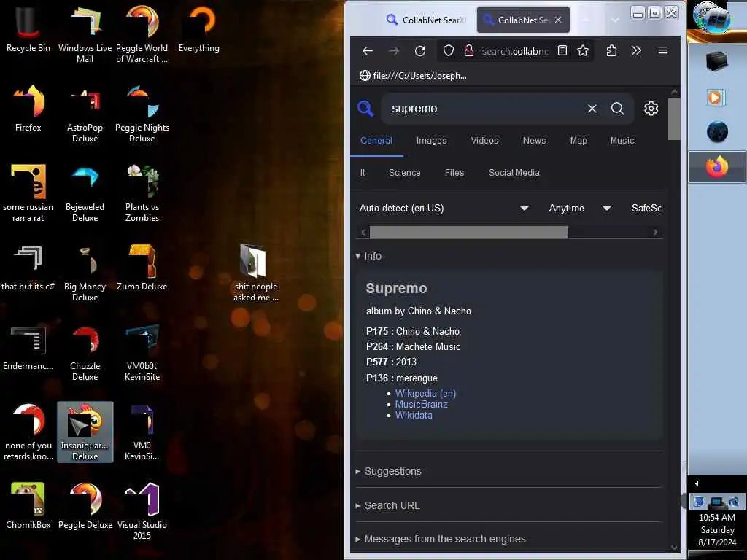This screenshot has height=560, width=747.
Task: Select Plants vs Zombies icon
Action: [x=142, y=194]
